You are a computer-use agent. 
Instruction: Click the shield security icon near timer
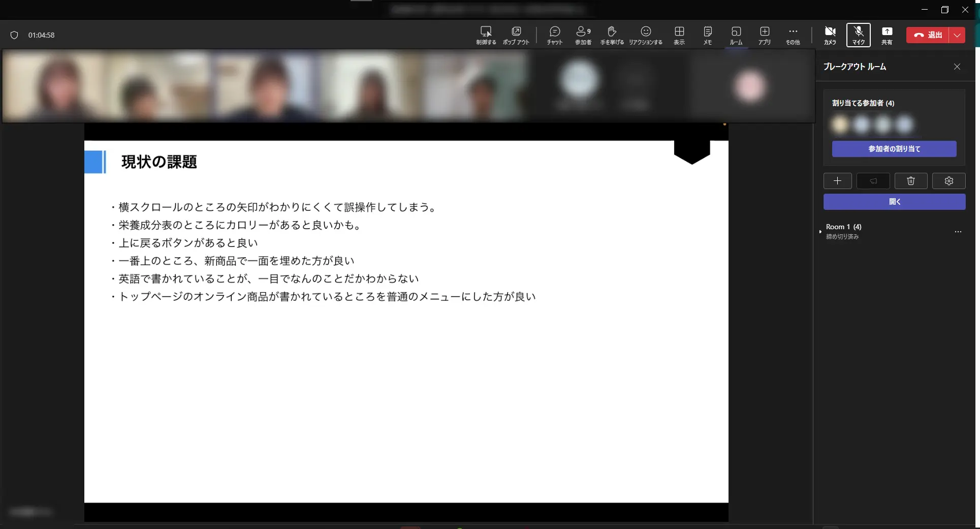[x=14, y=35]
